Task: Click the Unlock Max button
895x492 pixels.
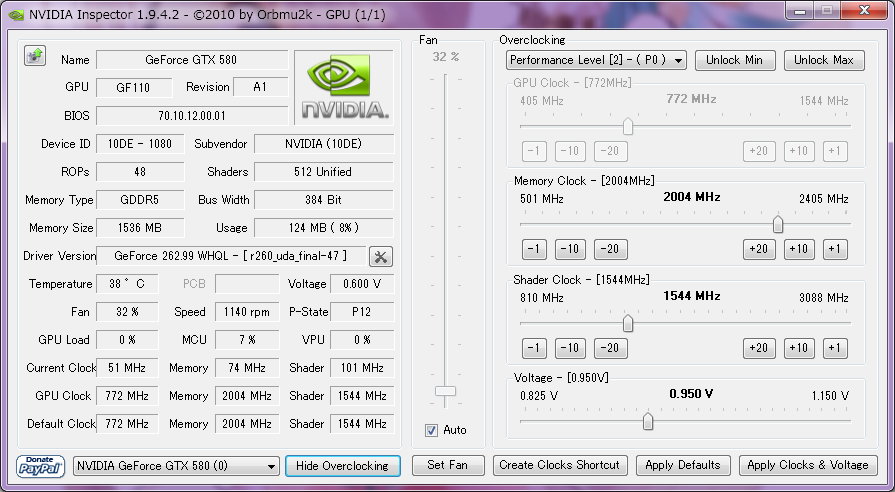Action: tap(824, 60)
